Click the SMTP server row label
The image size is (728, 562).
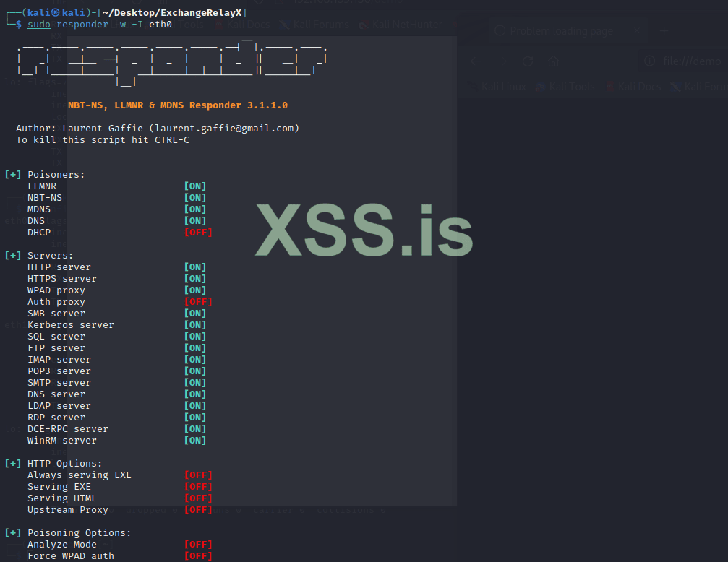coord(59,383)
